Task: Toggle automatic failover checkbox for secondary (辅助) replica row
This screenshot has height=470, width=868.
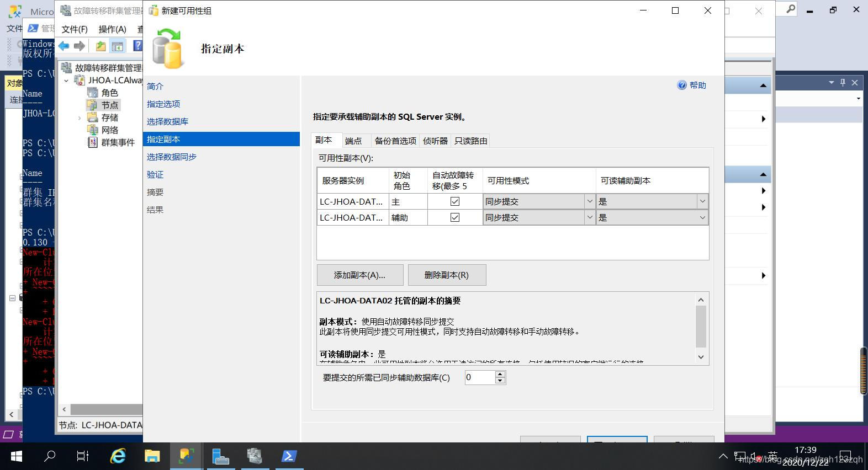Action: click(x=455, y=217)
